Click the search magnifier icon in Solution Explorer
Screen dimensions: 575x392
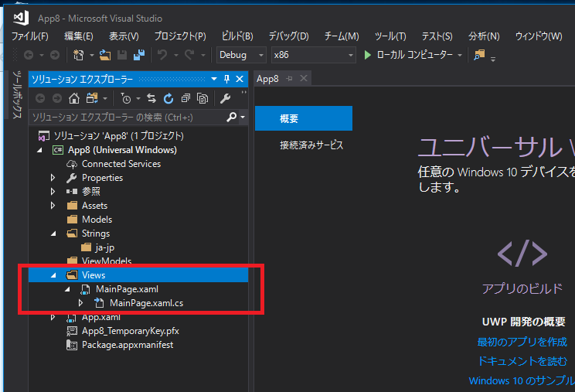[231, 118]
